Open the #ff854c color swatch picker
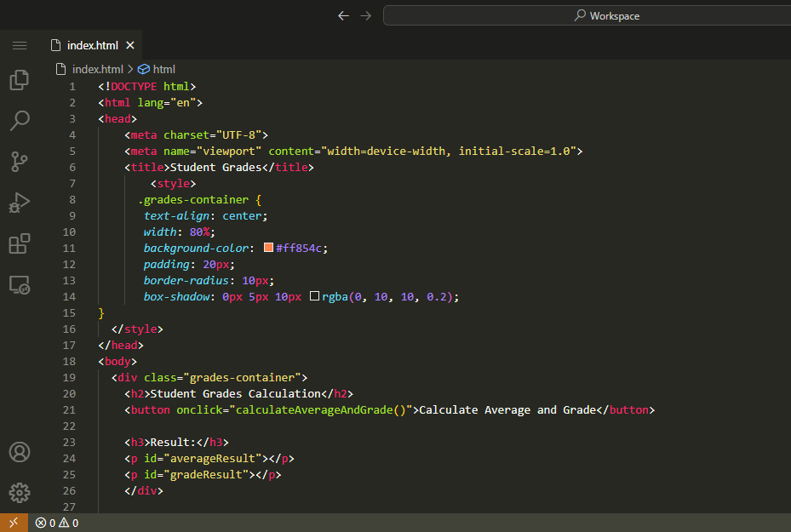The height and width of the screenshot is (532, 791). (x=268, y=248)
